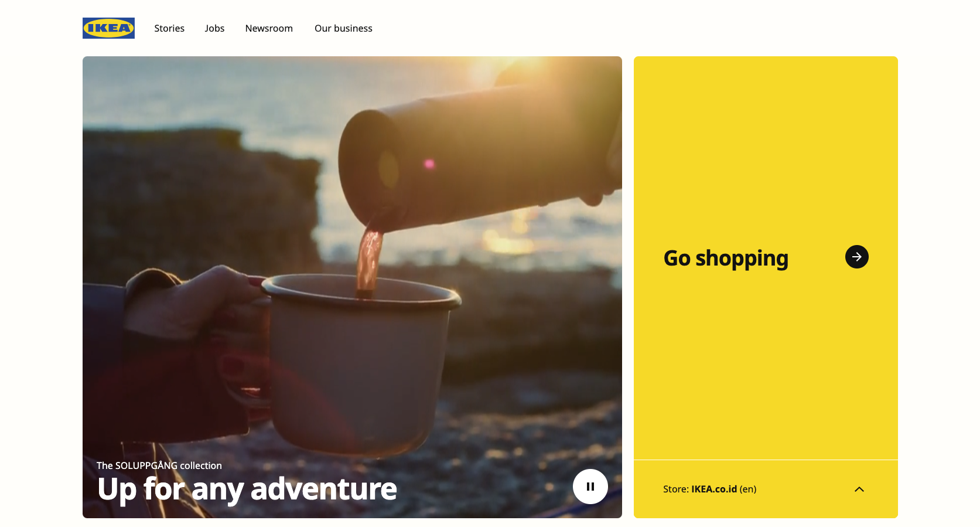Open the Jobs menu item
Screen dimensions: 980x527
(214, 28)
